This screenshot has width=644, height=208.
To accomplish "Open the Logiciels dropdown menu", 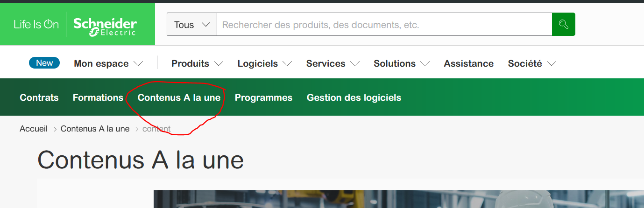I will 264,63.
